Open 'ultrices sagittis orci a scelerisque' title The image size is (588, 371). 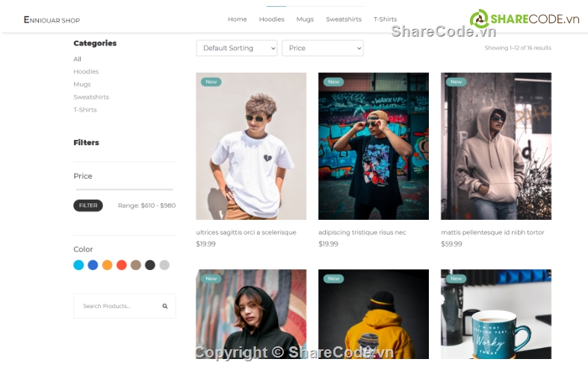[x=246, y=233]
